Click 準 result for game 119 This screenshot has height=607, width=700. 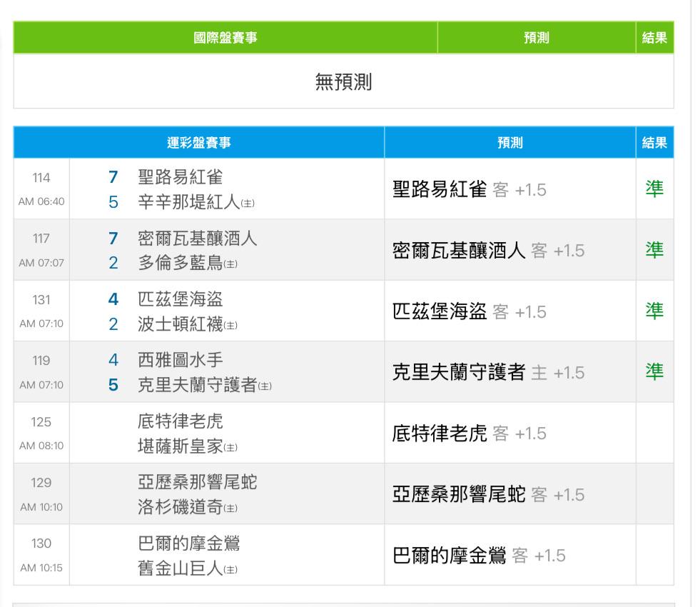(x=654, y=371)
